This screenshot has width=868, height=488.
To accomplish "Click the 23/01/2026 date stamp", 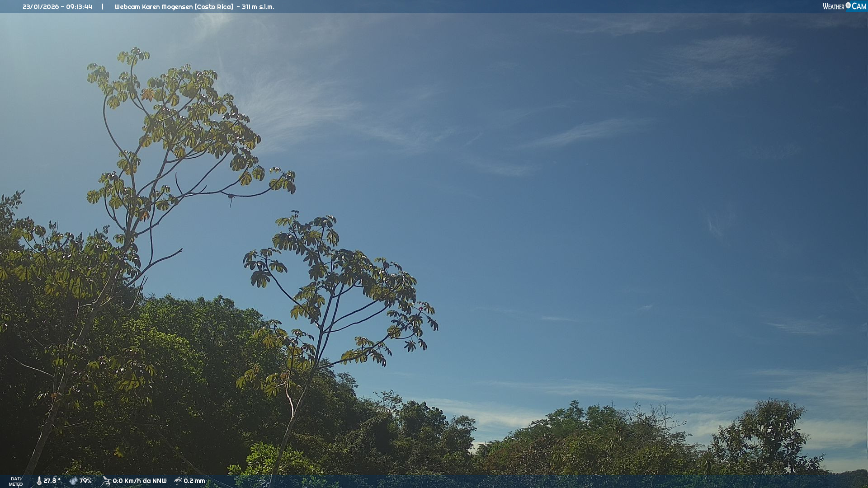I will (41, 7).
